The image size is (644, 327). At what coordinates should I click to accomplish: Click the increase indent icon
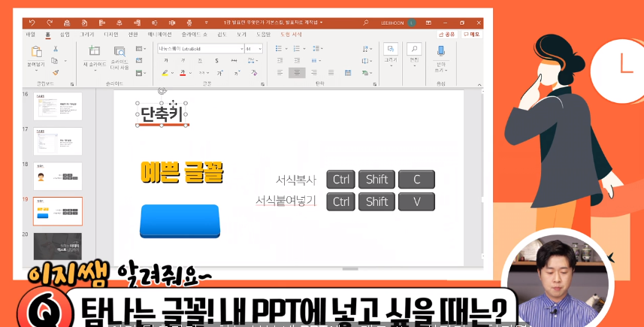[x=297, y=60]
